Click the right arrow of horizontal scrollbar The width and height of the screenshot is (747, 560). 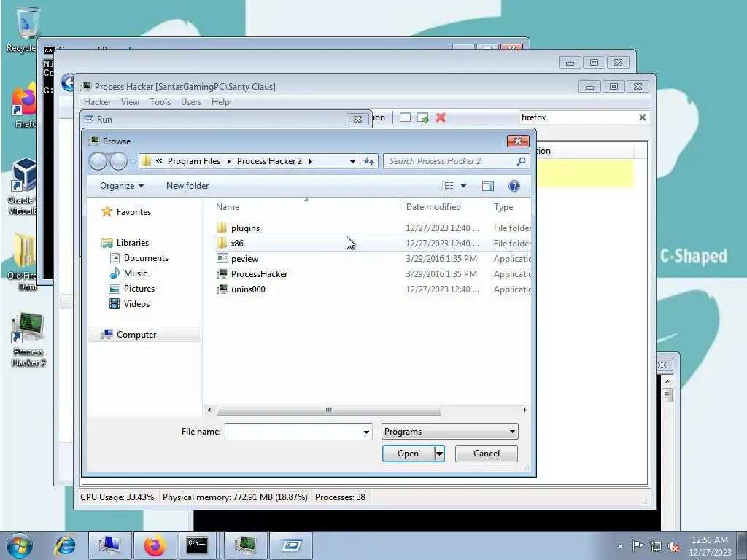[x=525, y=410]
